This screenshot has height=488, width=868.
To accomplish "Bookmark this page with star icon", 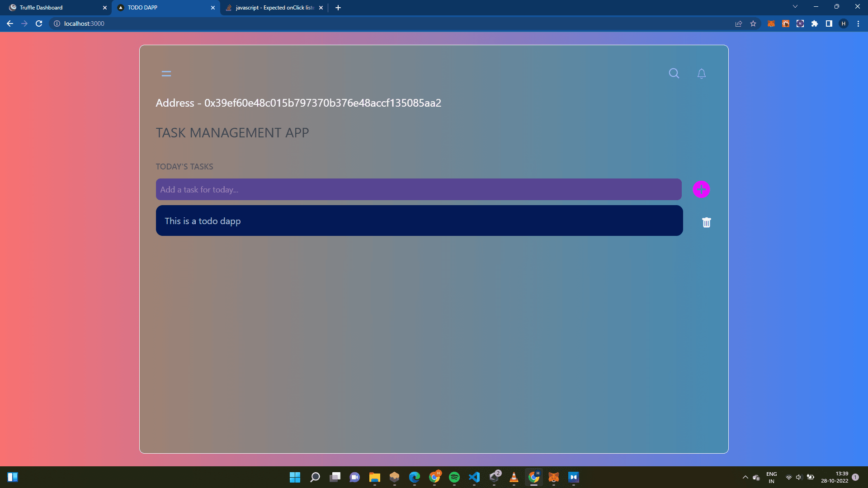I will click(x=753, y=23).
